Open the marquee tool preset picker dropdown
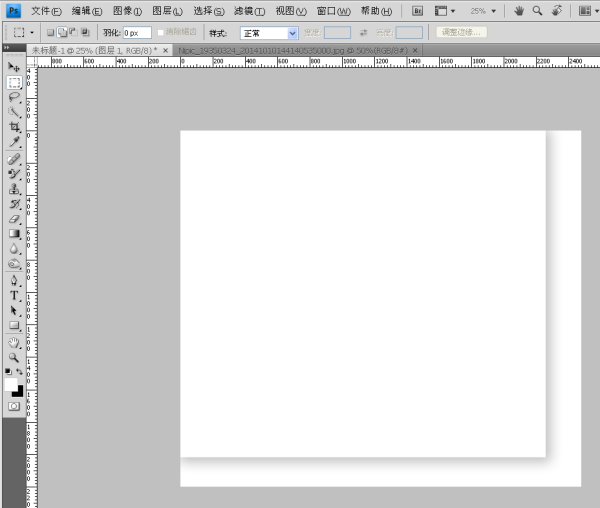The width and height of the screenshot is (600, 508). coord(32,33)
